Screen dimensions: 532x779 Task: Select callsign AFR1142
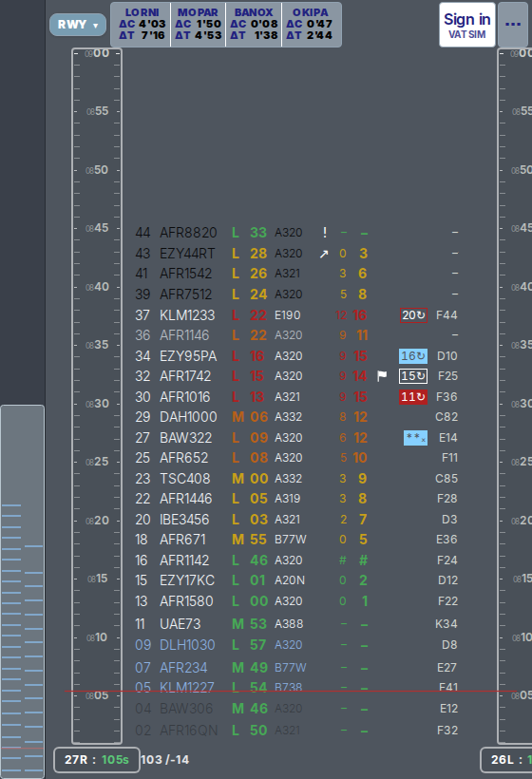(x=184, y=560)
